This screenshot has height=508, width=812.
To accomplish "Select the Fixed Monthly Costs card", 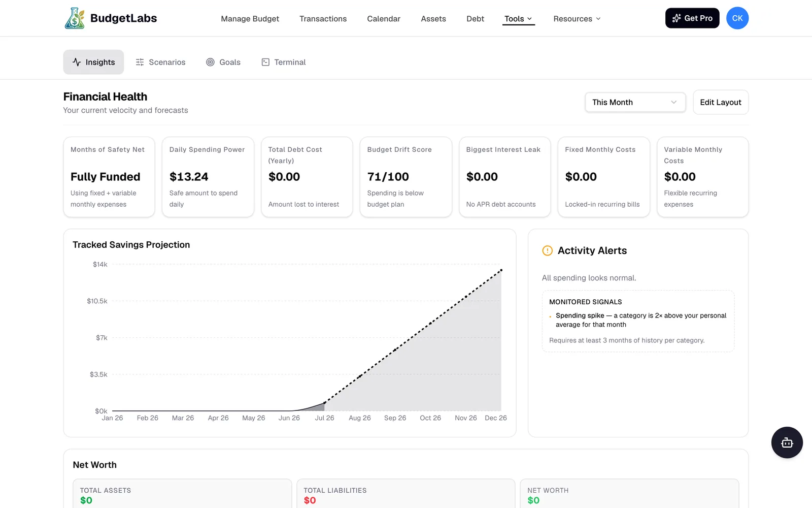I will click(x=604, y=177).
